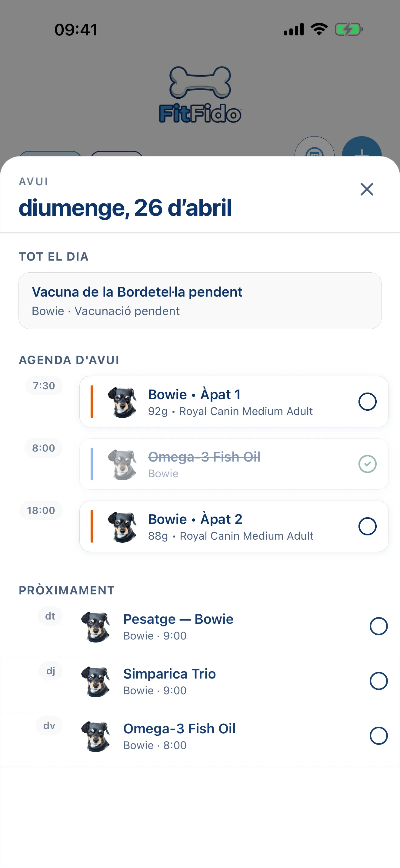Open the Pesatge — Bowie entry title
This screenshot has height=868, width=400.
(x=178, y=619)
